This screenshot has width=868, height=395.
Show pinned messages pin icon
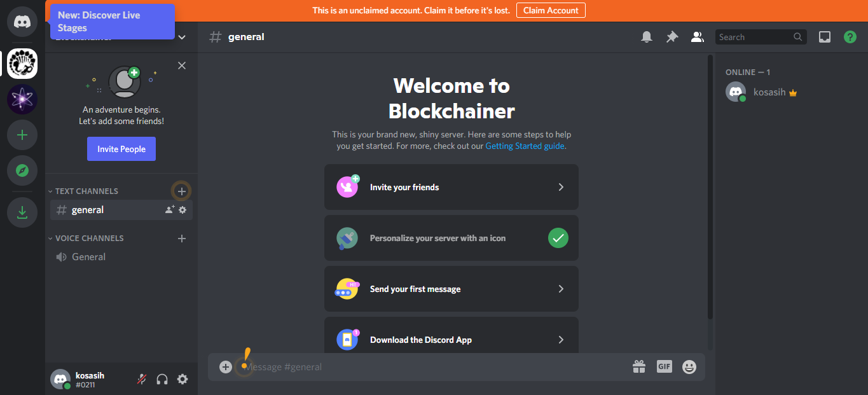pos(672,37)
